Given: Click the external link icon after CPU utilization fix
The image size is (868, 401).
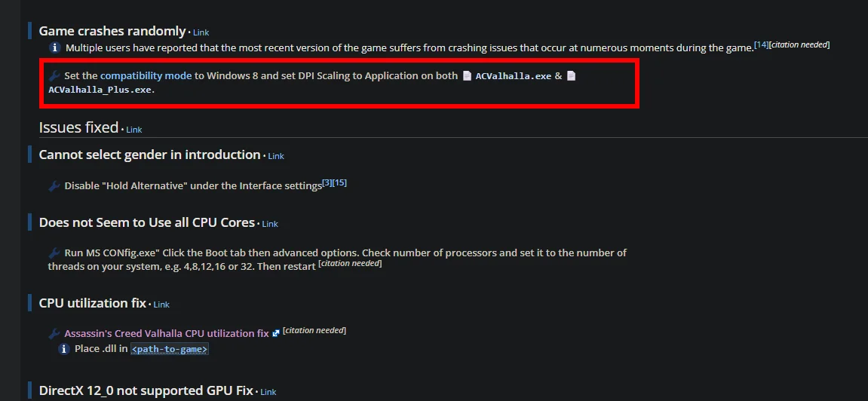Looking at the screenshot, I should coord(276,333).
